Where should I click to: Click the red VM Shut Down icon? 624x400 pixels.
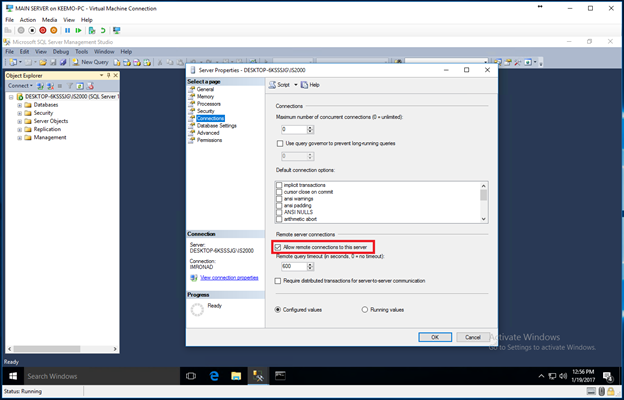(43, 30)
